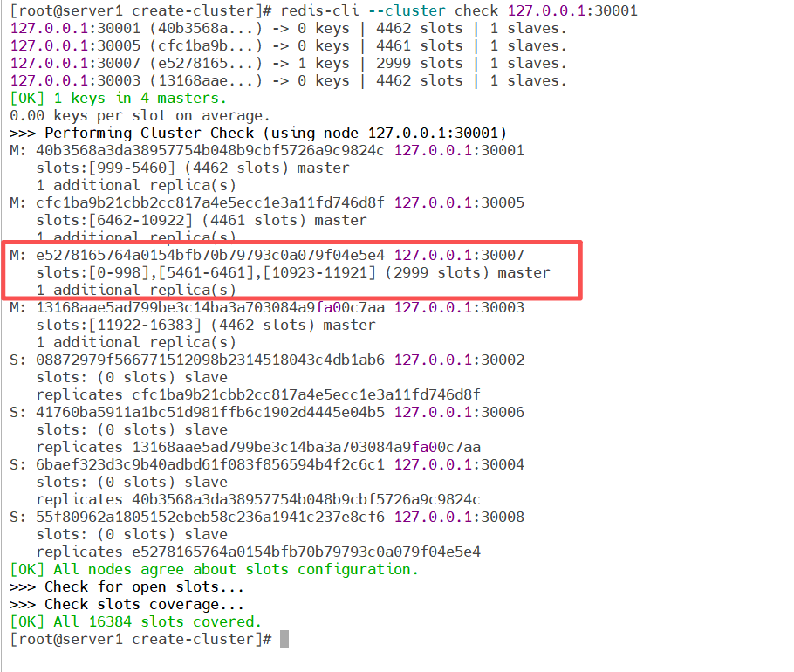Click 'slots:[999-5460] (4462 slots) master'
Viewport: 794px width, 672px height.
tap(193, 168)
